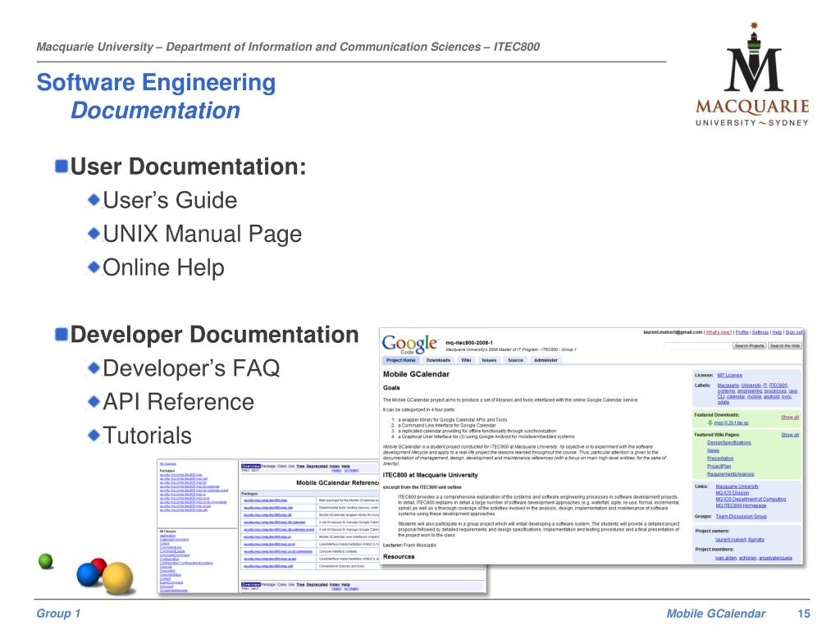Click the 'Mobile GCalendar' footer text
Image resolution: width=840 pixels, height=630 pixels.
pyautogui.click(x=715, y=614)
